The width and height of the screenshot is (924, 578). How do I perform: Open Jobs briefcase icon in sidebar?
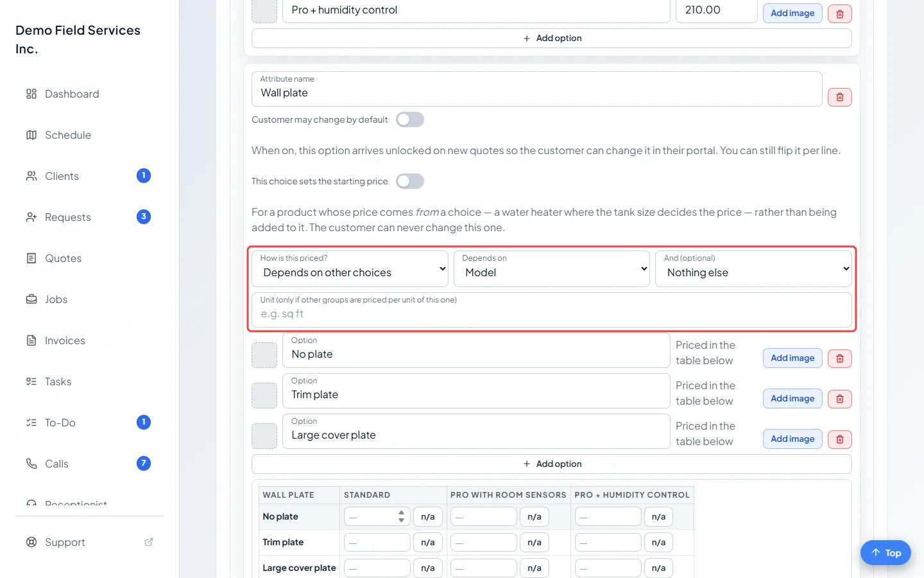[31, 299]
